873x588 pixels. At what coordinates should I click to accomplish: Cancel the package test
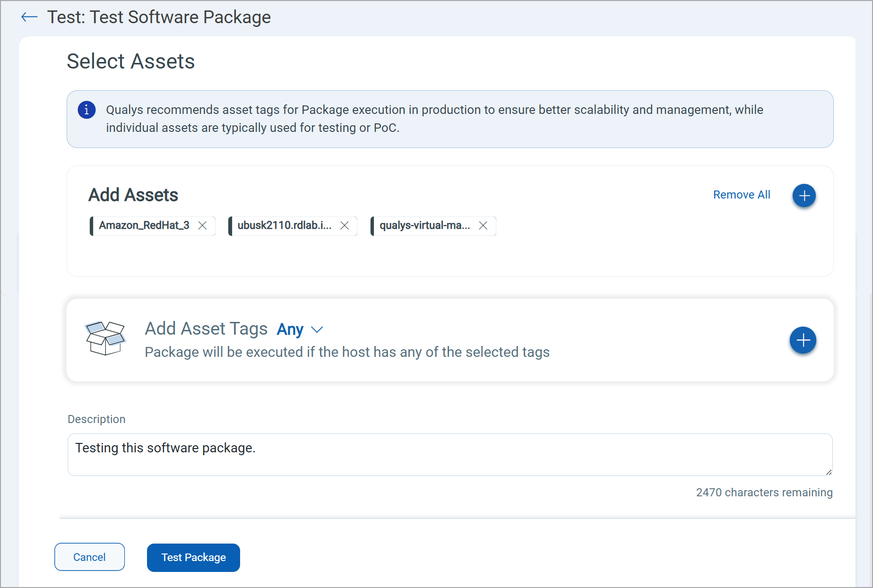(x=89, y=557)
